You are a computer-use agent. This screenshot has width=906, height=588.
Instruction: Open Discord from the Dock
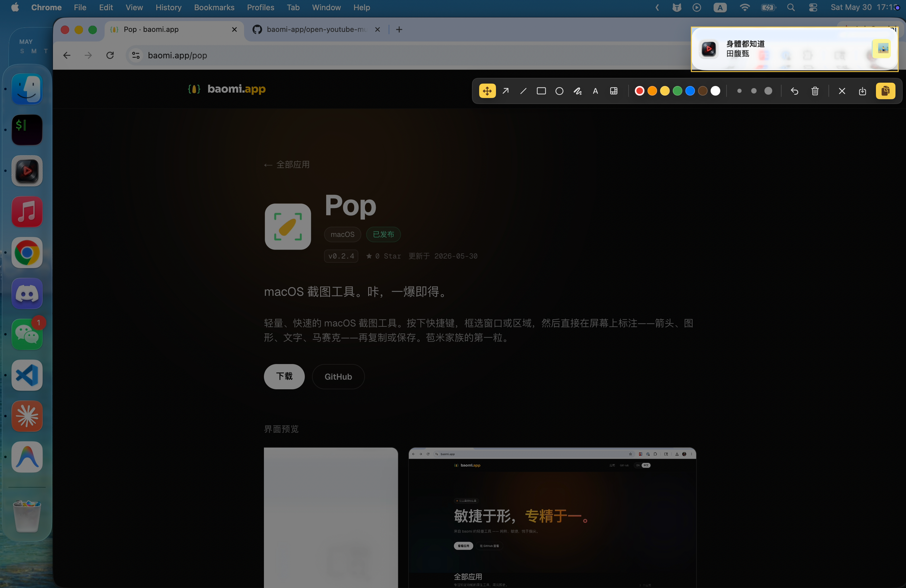pyautogui.click(x=27, y=293)
